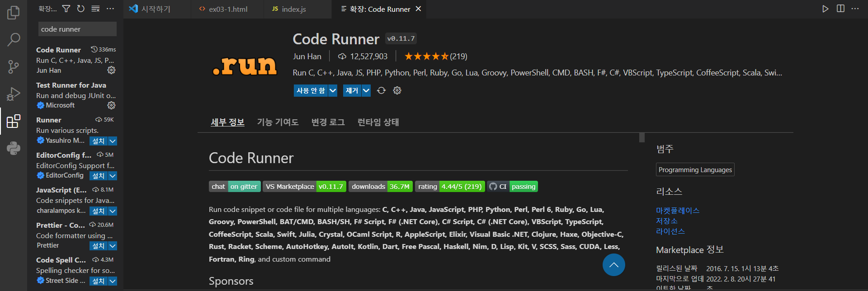868x291 pixels.
Task: Click the CI passing badge
Action: 512,187
